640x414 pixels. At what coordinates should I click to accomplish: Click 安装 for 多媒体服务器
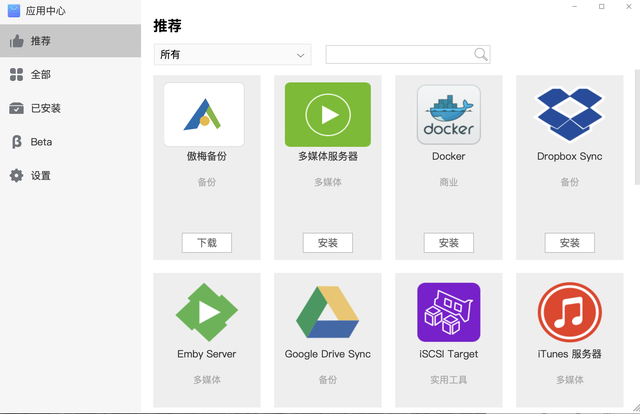[328, 243]
